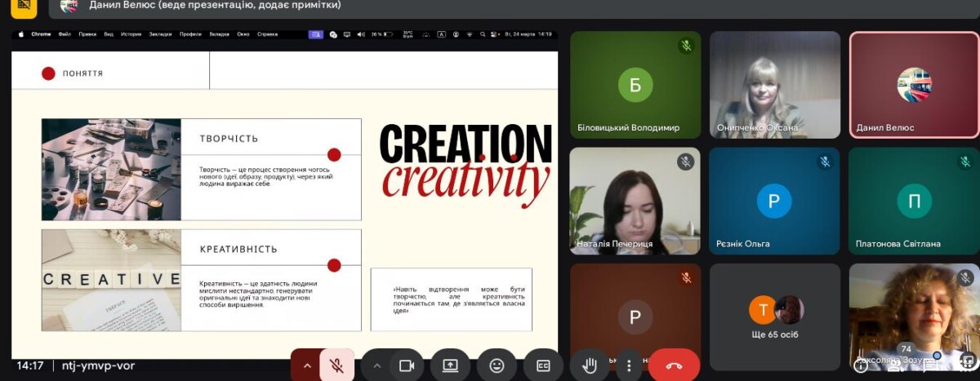
Task: Open the emoji reactions icon
Action: 497,365
